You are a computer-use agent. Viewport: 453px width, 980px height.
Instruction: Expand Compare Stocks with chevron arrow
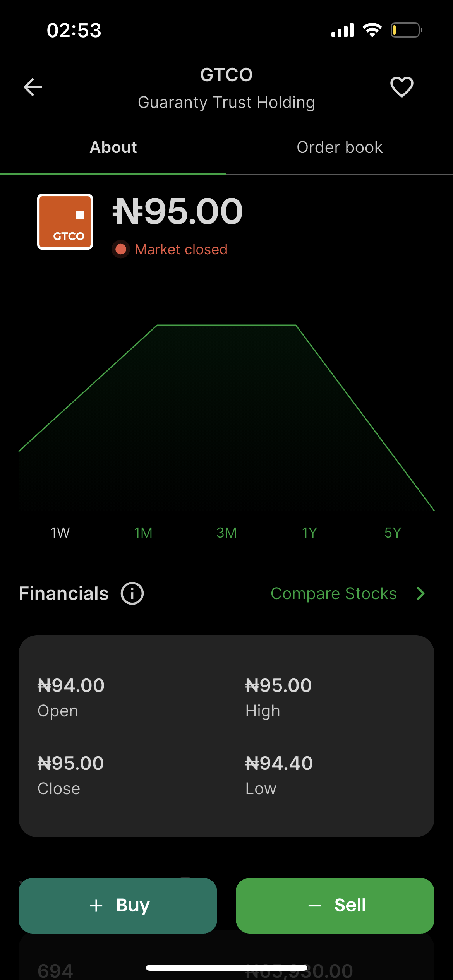pyautogui.click(x=421, y=593)
